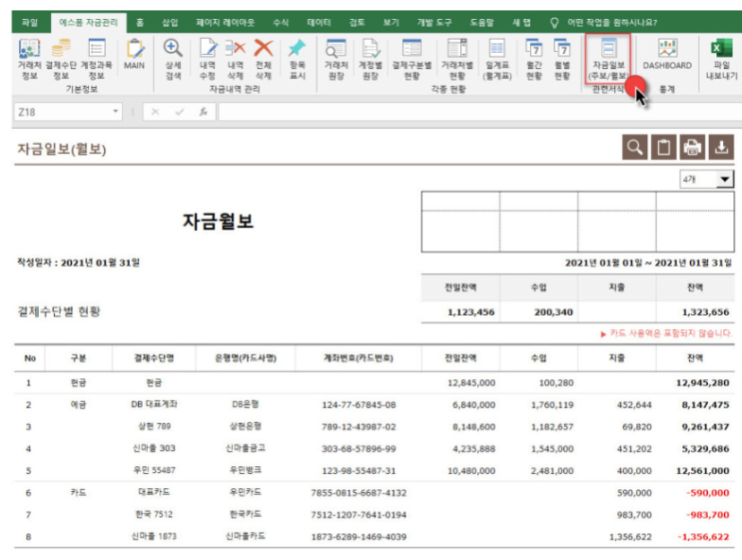Viewport: 742px width, 560px height.
Task: Open 상세 검색 magnifier tool
Action: click(173, 59)
